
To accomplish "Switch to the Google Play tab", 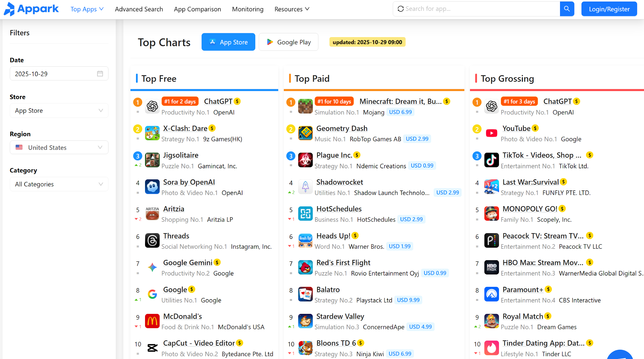I will (x=289, y=42).
